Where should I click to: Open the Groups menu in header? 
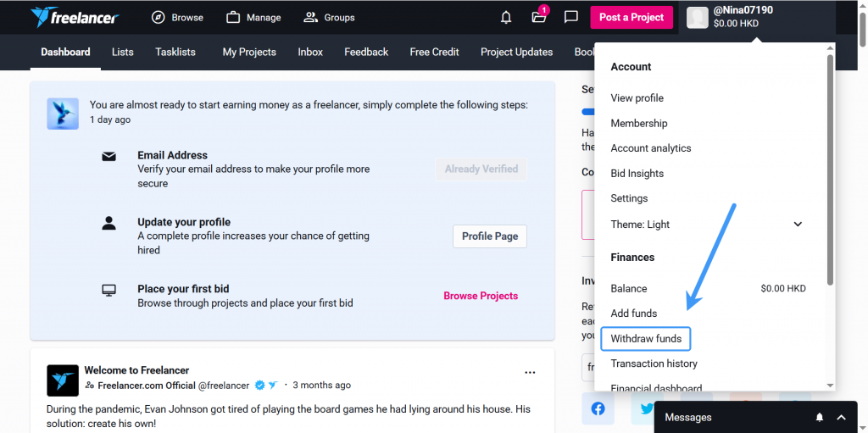329,17
